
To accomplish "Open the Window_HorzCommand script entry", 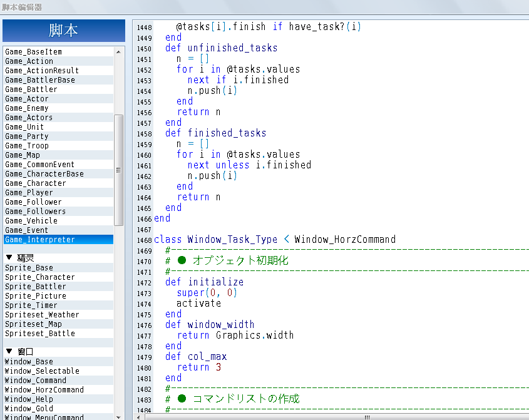I will point(58,390).
